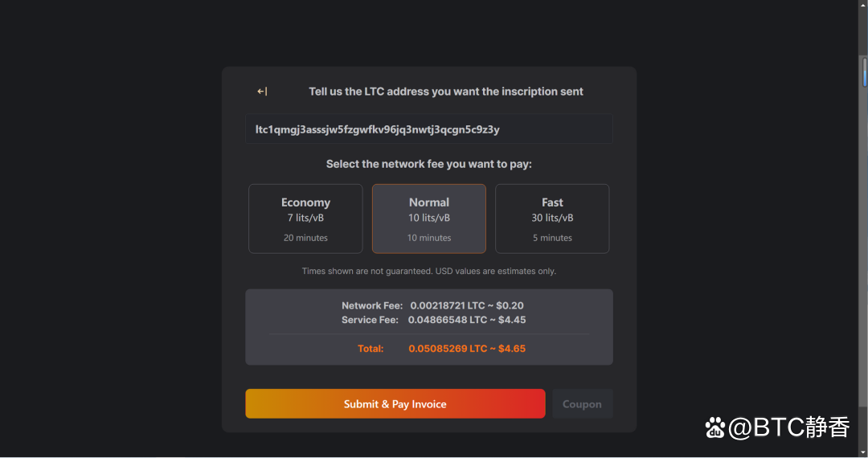Click the Service Fee amount line
The height and width of the screenshot is (458, 868).
point(432,320)
